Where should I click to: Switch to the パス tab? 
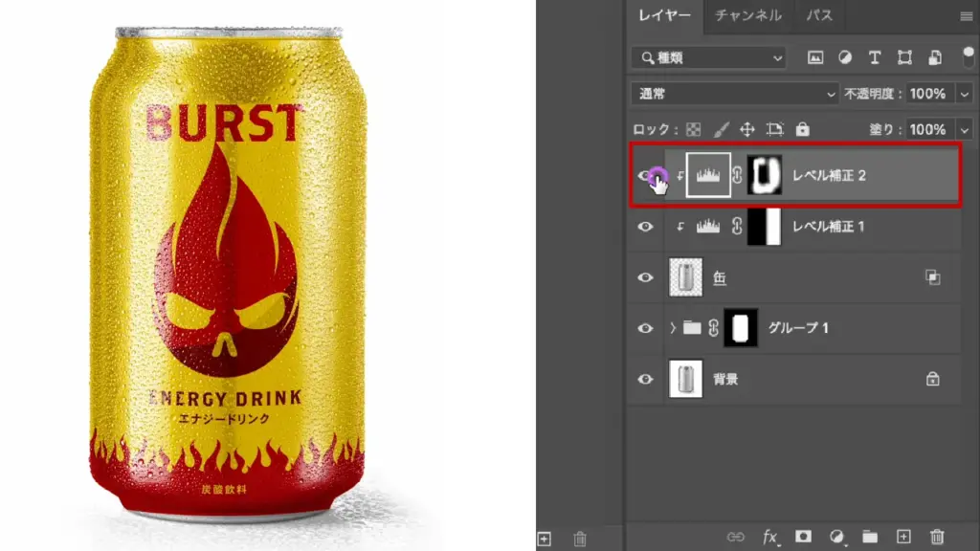pos(818,15)
